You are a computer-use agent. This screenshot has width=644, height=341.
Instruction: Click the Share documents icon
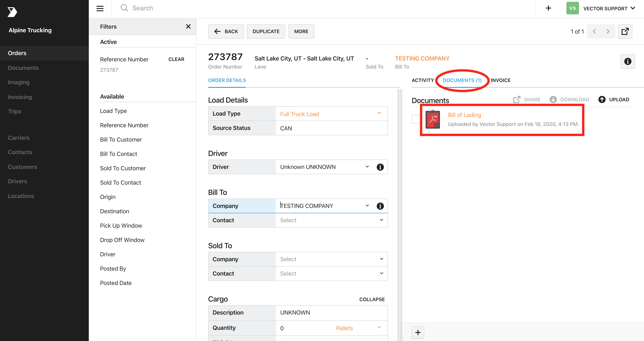[x=516, y=99]
